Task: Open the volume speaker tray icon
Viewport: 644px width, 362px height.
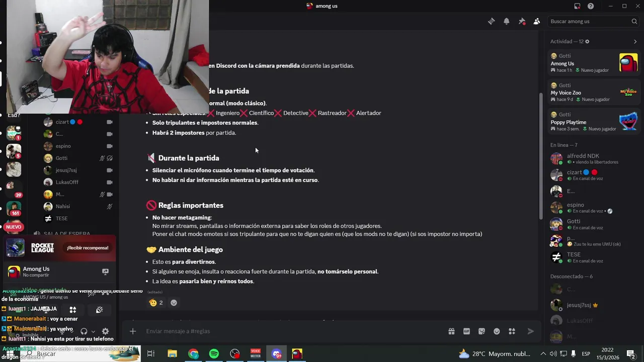Action: [x=553, y=354]
